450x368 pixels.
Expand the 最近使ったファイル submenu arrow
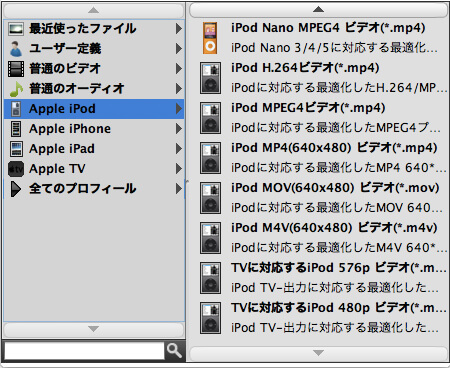coord(179,29)
